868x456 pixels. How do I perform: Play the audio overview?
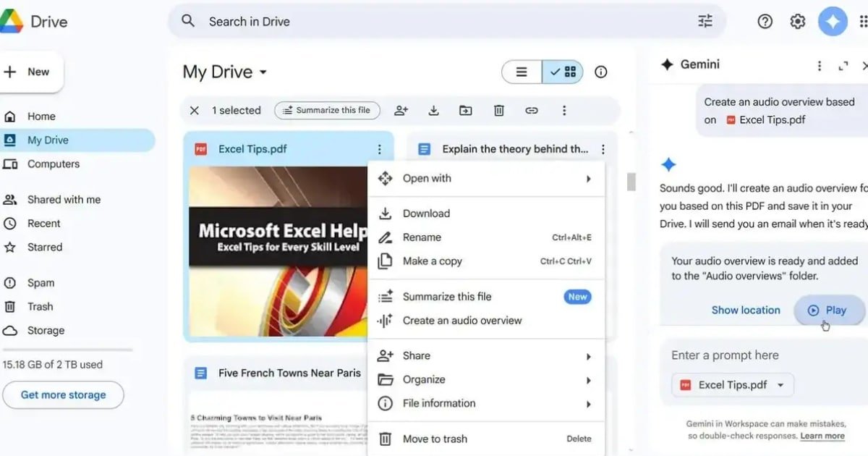[829, 310]
